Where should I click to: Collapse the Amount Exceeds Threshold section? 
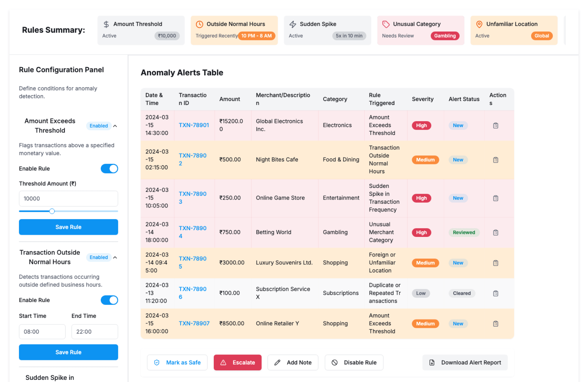(x=115, y=126)
